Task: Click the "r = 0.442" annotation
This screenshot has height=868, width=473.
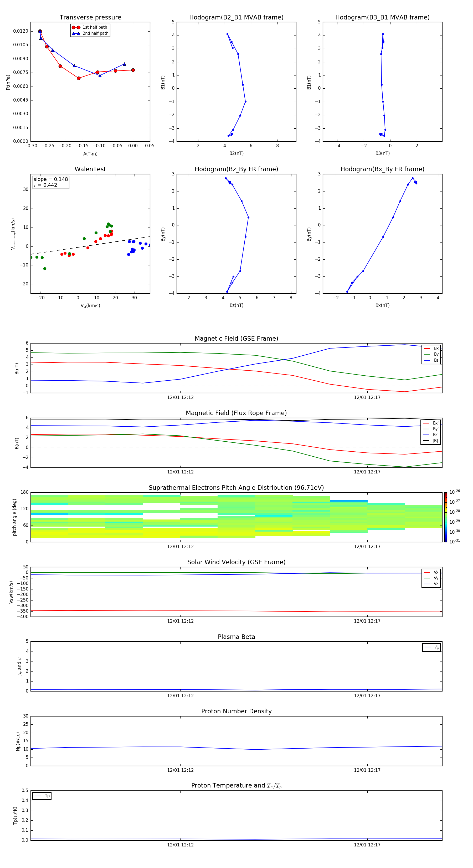Action: coord(45,185)
